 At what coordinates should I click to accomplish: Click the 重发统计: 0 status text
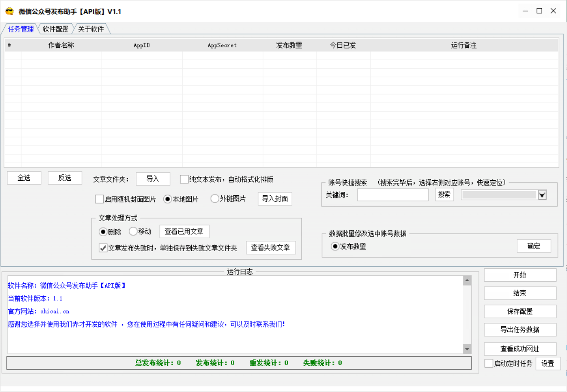(269, 363)
